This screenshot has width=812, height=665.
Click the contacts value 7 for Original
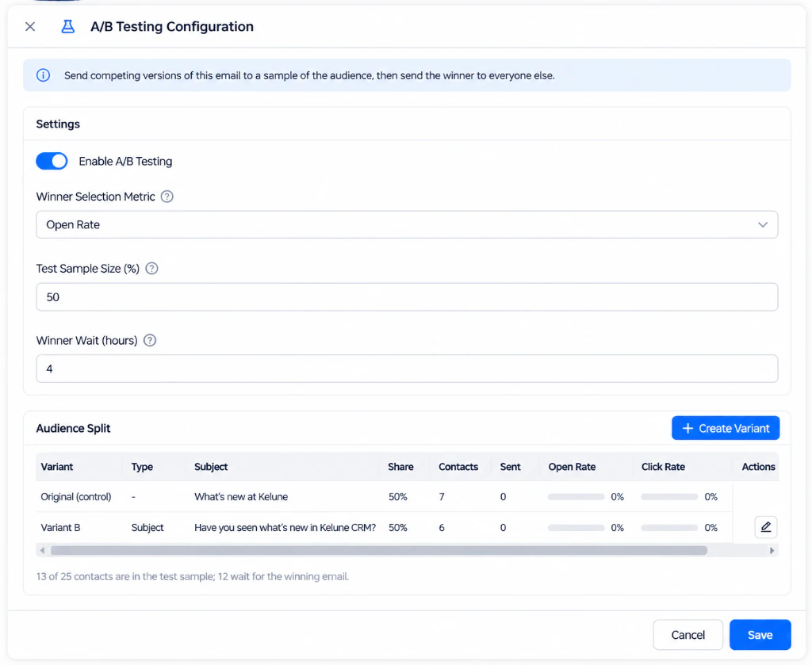(x=442, y=497)
